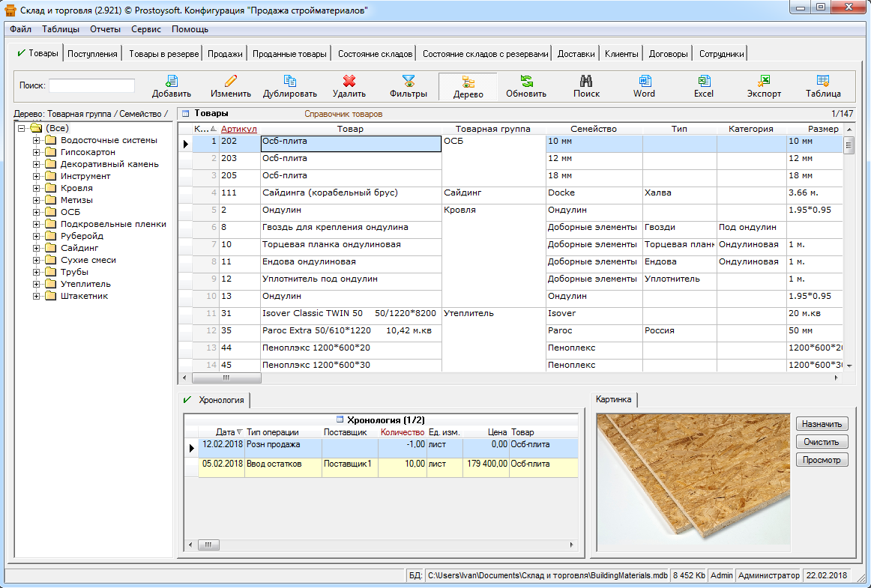Image resolution: width=871 pixels, height=588 pixels.
Task: Open the Поиск binoculars icon
Action: pos(586,86)
